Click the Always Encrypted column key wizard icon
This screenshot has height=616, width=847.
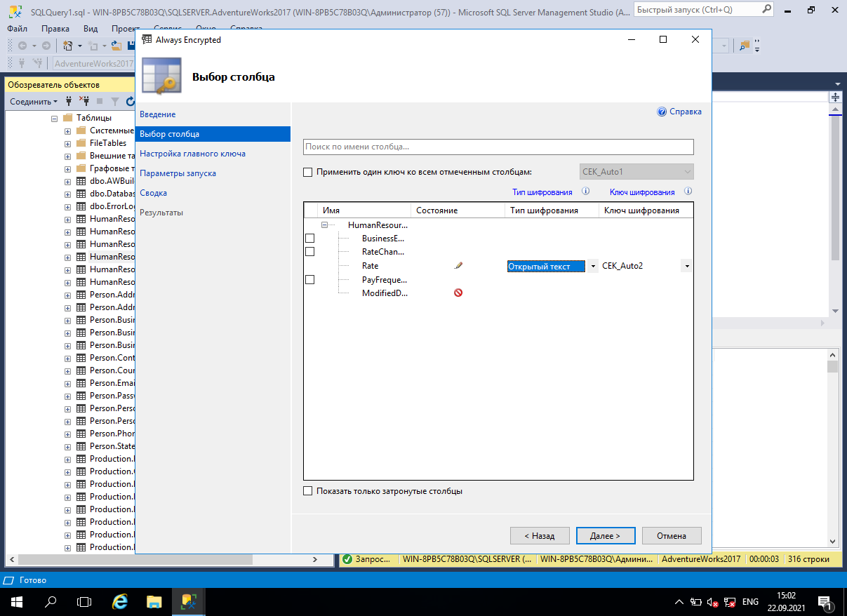[162, 76]
